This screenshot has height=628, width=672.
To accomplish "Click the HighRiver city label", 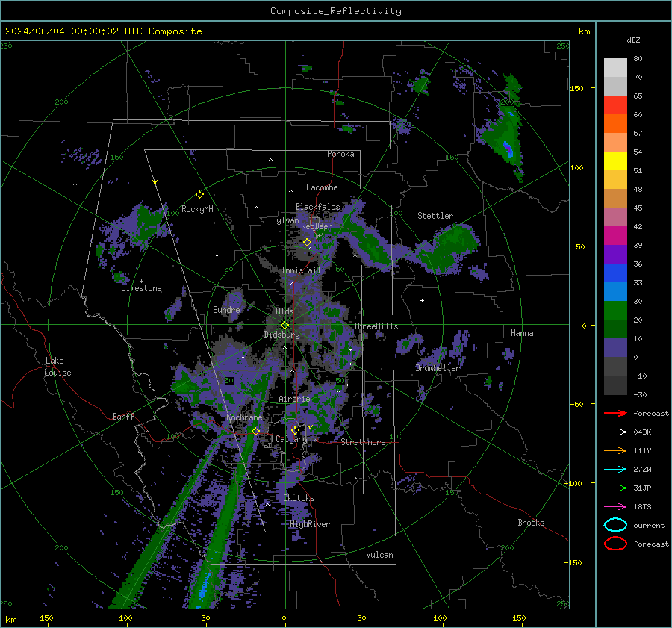I will click(310, 524).
